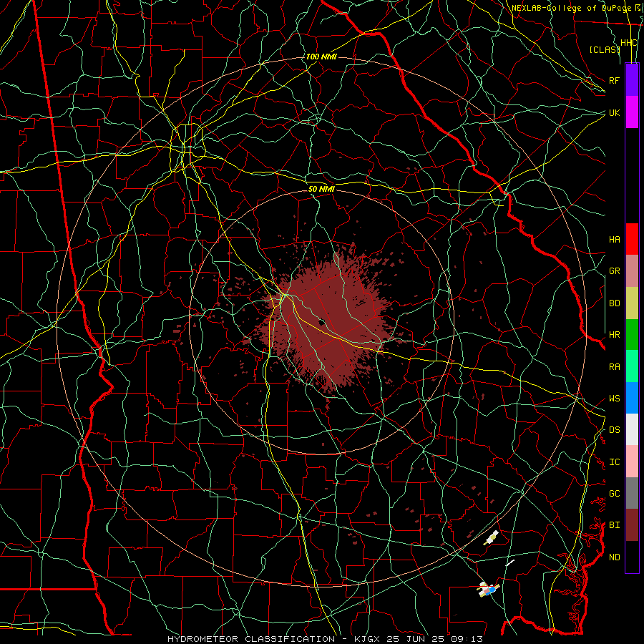Click the RF legend label
Image resolution: width=644 pixels, height=644 pixels.
pos(614,80)
